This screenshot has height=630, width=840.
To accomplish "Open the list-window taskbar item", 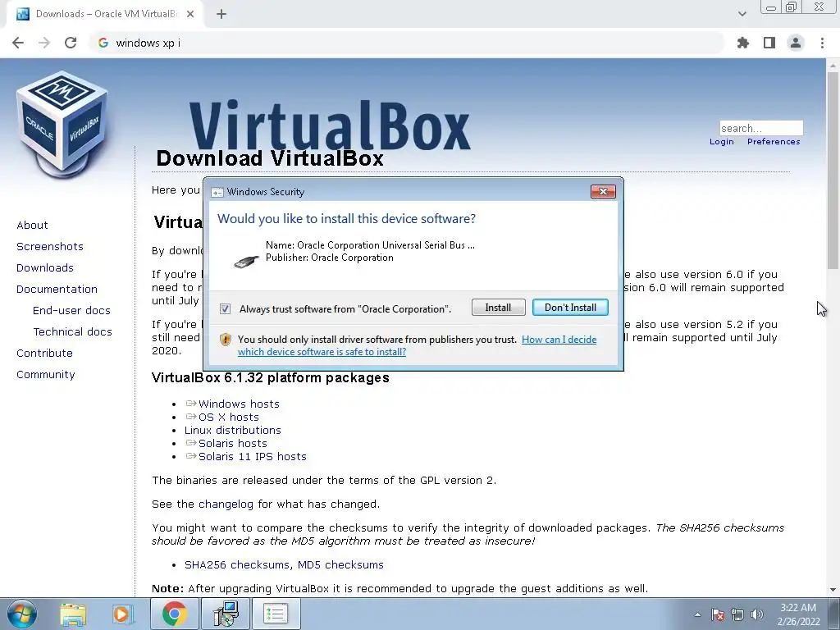I will click(x=276, y=614).
